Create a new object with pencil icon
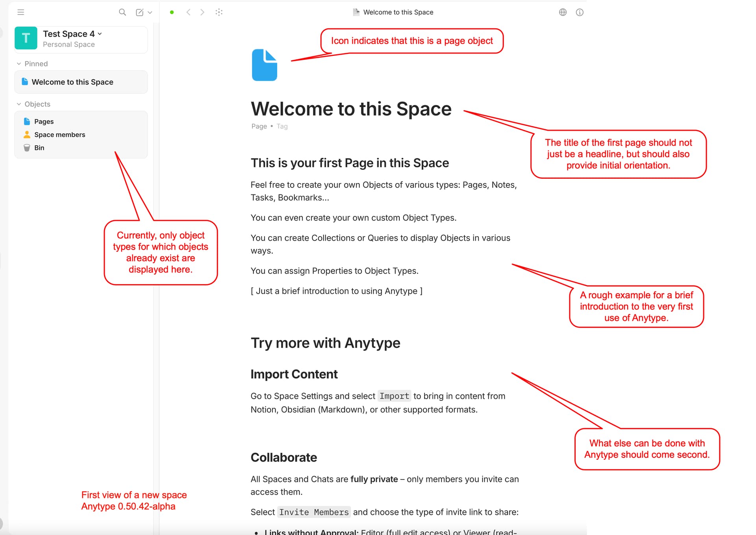The height and width of the screenshot is (535, 756). (140, 12)
